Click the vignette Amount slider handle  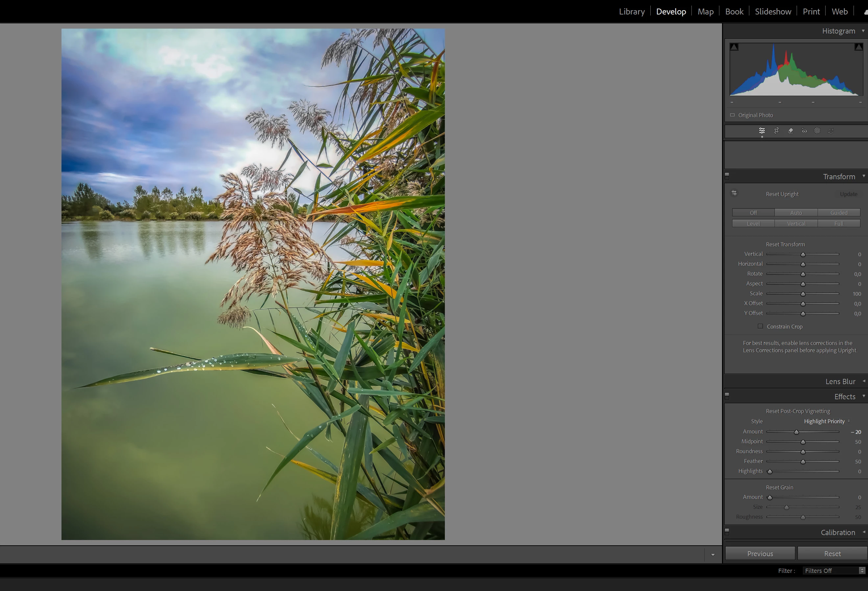(796, 432)
